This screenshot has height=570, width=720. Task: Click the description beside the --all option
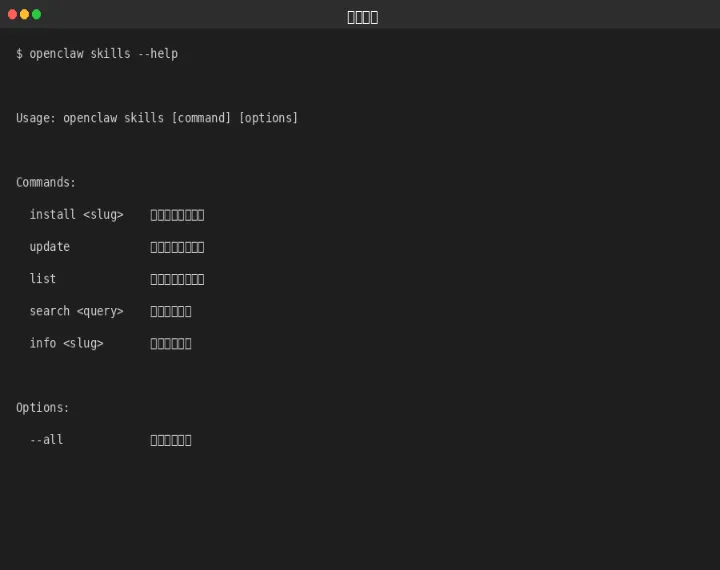click(170, 440)
